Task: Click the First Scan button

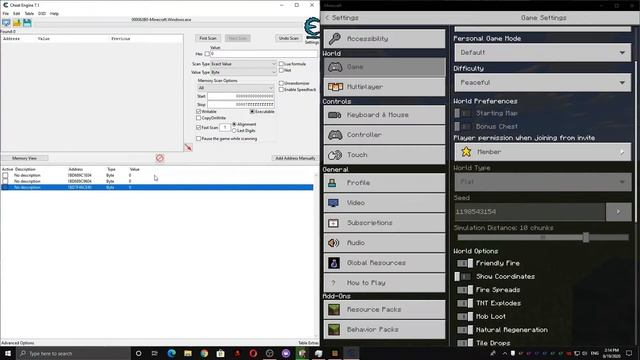Action: tap(208, 38)
